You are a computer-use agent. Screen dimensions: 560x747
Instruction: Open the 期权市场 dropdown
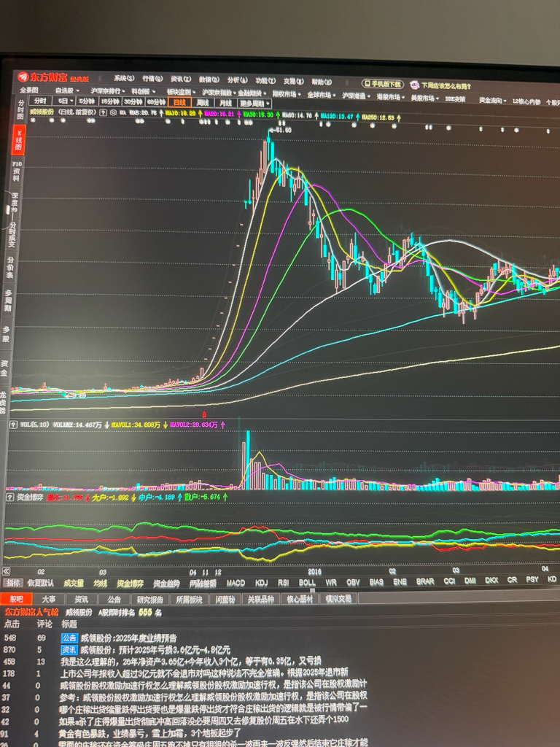tap(286, 94)
